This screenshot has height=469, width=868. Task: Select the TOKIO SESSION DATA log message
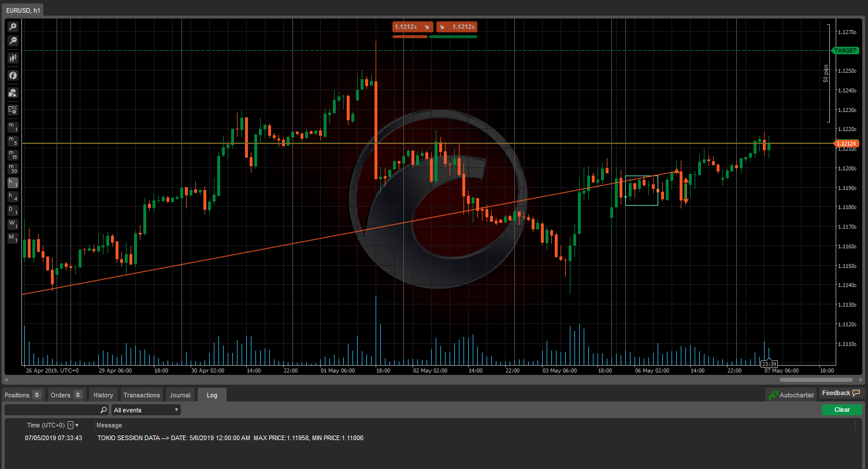[231, 438]
